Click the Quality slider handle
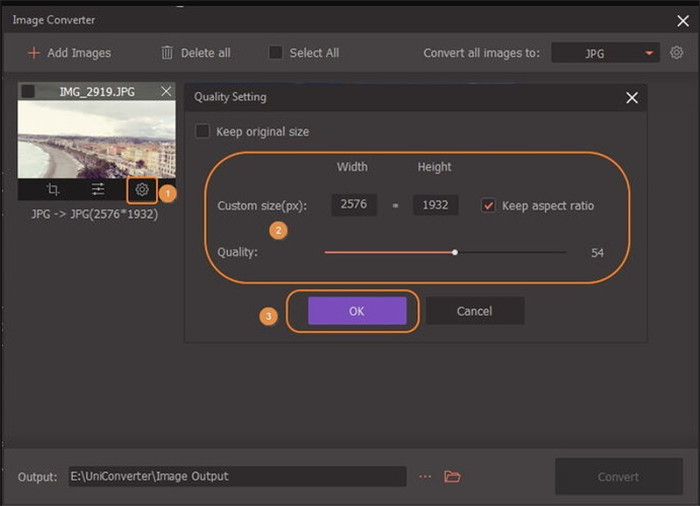The width and height of the screenshot is (700, 506). pos(455,252)
